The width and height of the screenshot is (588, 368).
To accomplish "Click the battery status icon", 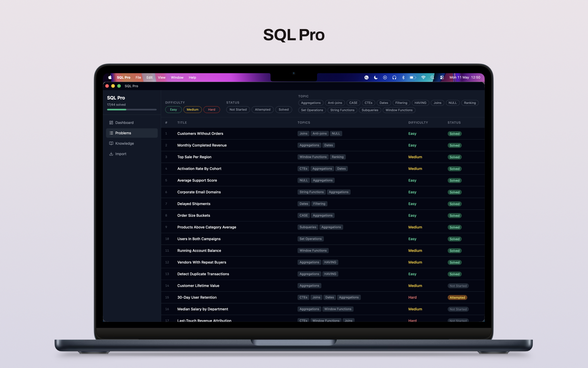I will (x=413, y=77).
